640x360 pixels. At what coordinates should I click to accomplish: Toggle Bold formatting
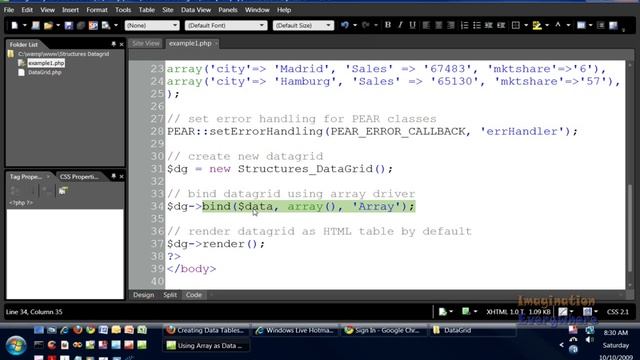(388, 25)
